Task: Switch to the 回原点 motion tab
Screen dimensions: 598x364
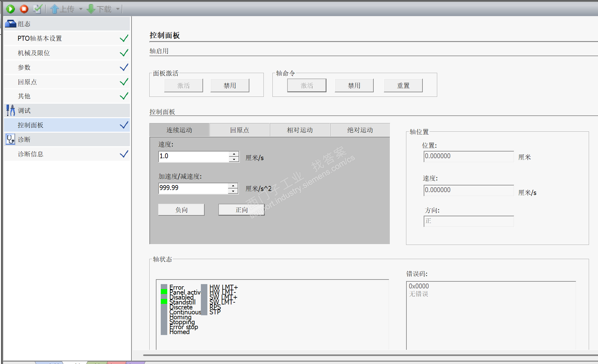Action: (x=239, y=130)
